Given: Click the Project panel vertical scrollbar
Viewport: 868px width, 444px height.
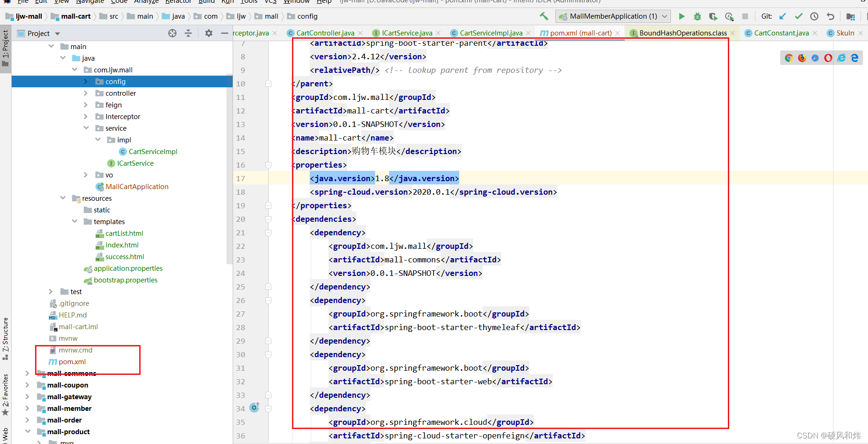Looking at the screenshot, I should pyautogui.click(x=229, y=168).
